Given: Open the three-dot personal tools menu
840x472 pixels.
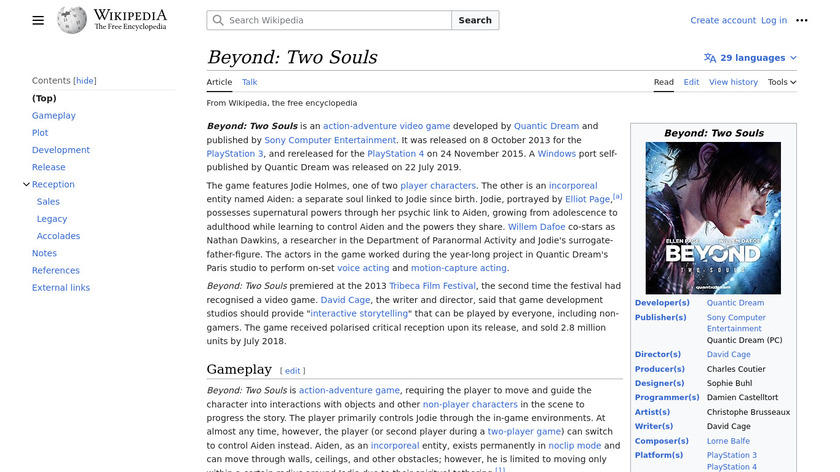Looking at the screenshot, I should click(x=801, y=20).
